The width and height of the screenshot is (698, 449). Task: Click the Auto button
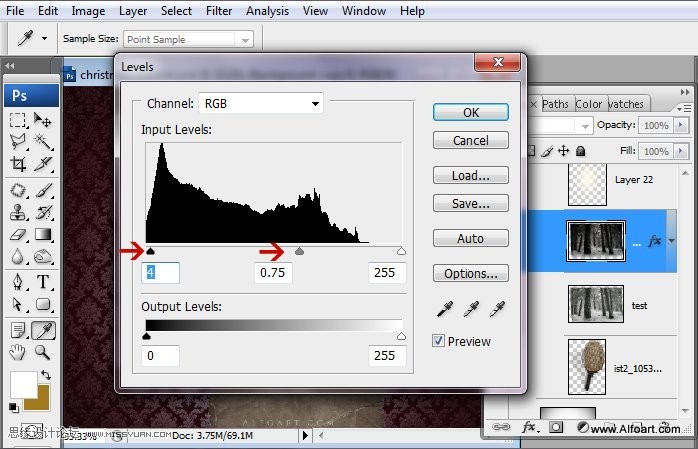471,238
